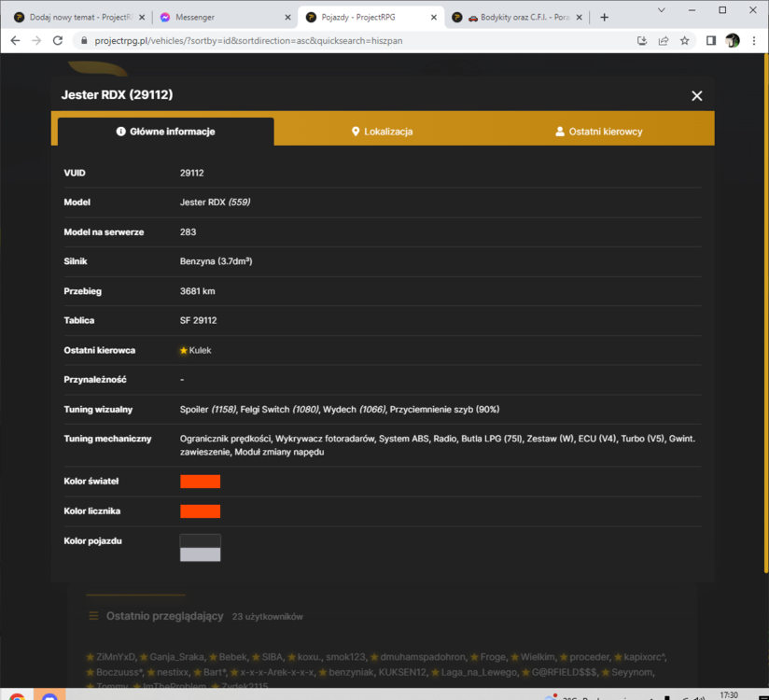
Task: Click the 23 użytkowników count text
Action: [x=267, y=617]
